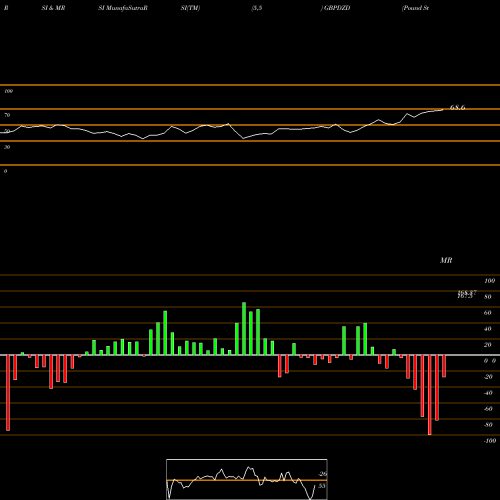The width and height of the screenshot is (500, 500).
Task: Click the 30 level label in RSI panel
Action: point(7,147)
